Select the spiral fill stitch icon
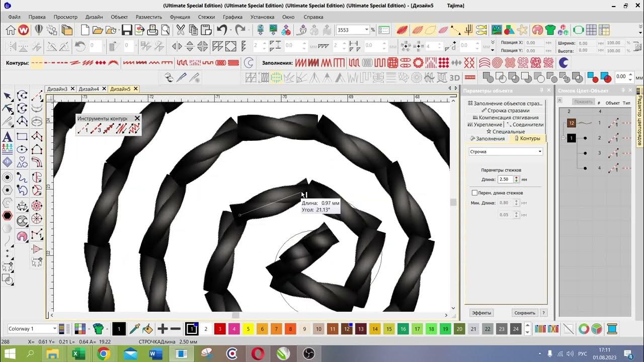This screenshot has width=644, height=362. tap(497, 63)
